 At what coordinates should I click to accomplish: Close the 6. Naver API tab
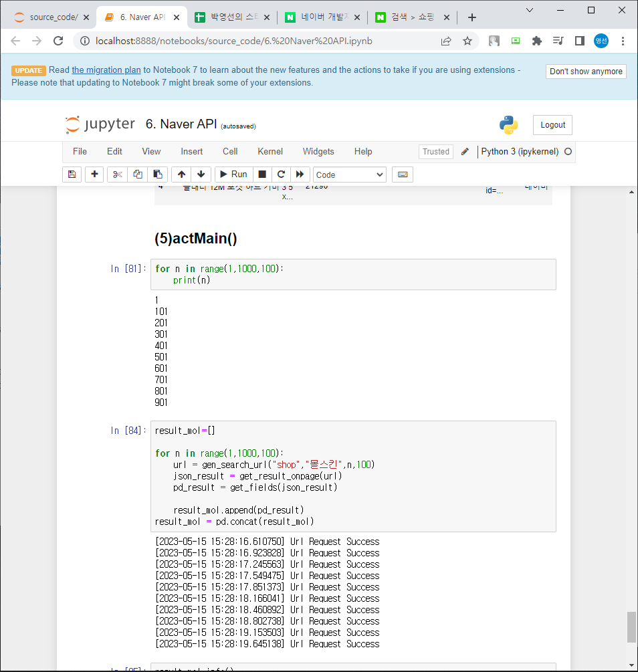click(177, 17)
